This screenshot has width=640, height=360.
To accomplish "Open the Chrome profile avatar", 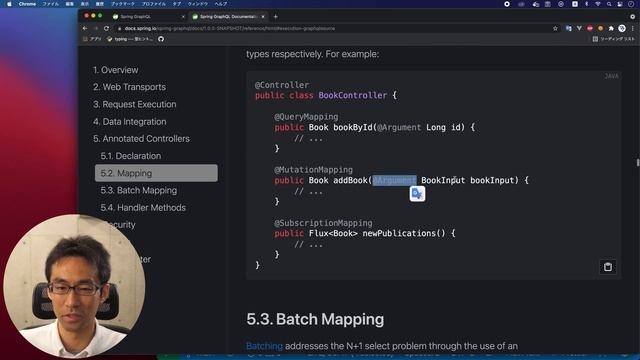I will (x=622, y=28).
